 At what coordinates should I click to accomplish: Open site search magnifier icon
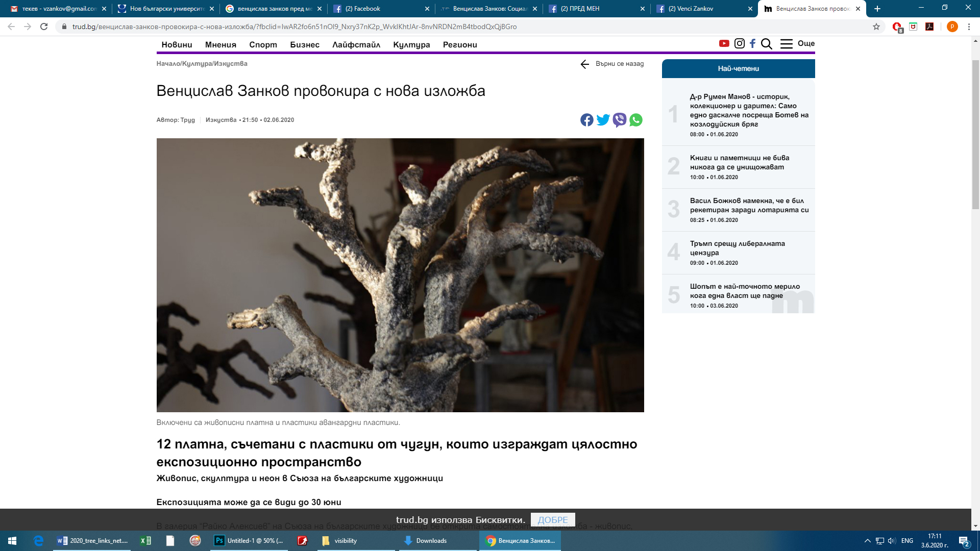pos(766,44)
